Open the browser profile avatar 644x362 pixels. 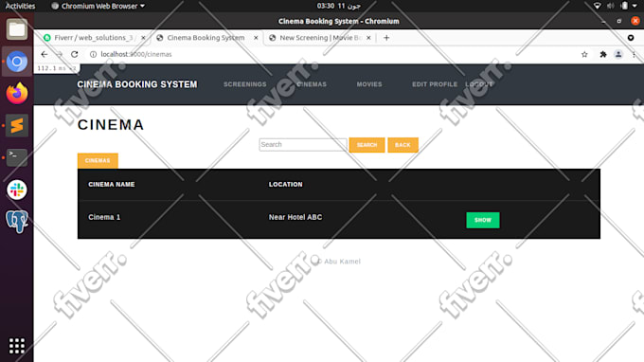[x=618, y=54]
